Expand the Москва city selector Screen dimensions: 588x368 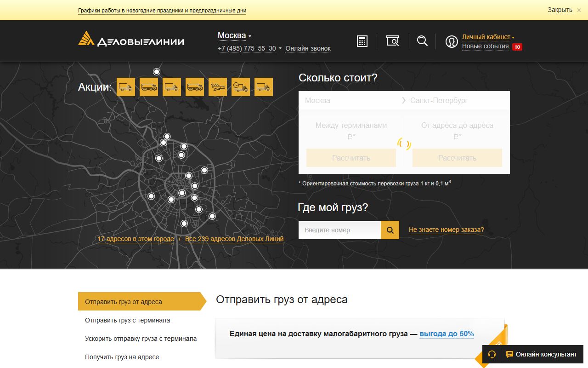(234, 36)
